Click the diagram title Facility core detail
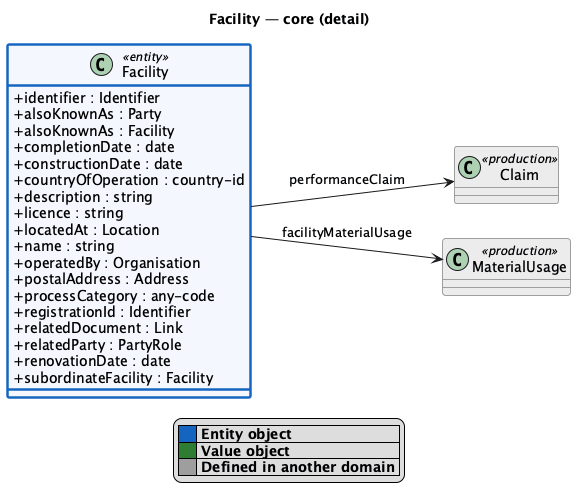This screenshot has width=584, height=500. pyautogui.click(x=289, y=19)
